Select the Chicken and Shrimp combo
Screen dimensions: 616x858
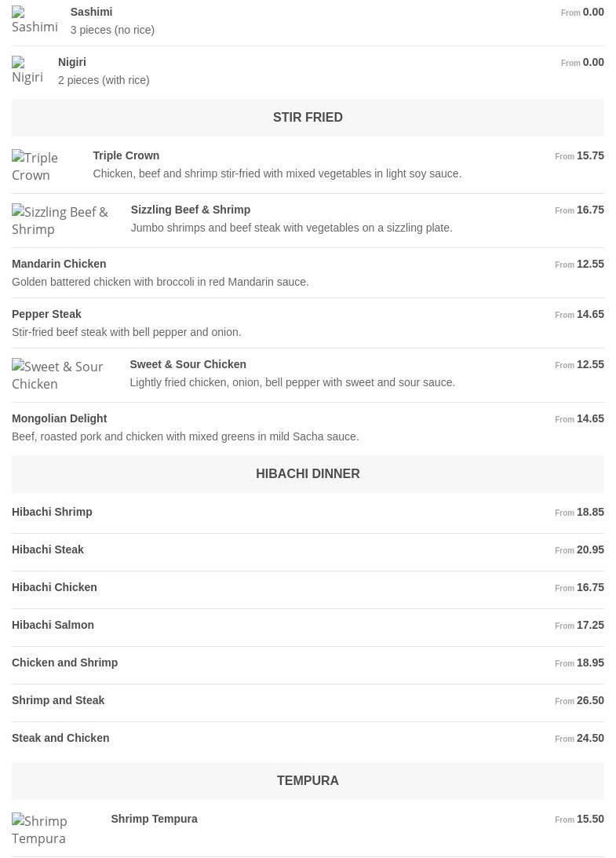65,663
